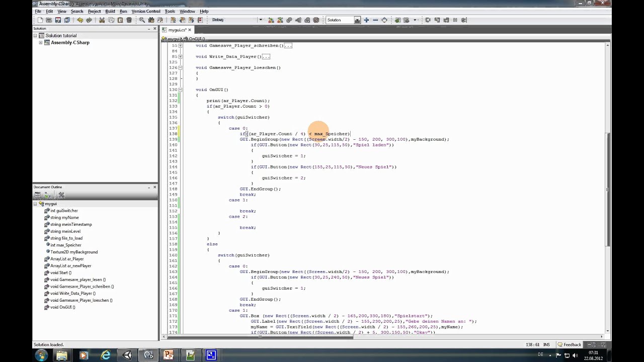The image size is (644, 362).
Task: Expand folded Write_Data_Player method
Action: pos(180,56)
